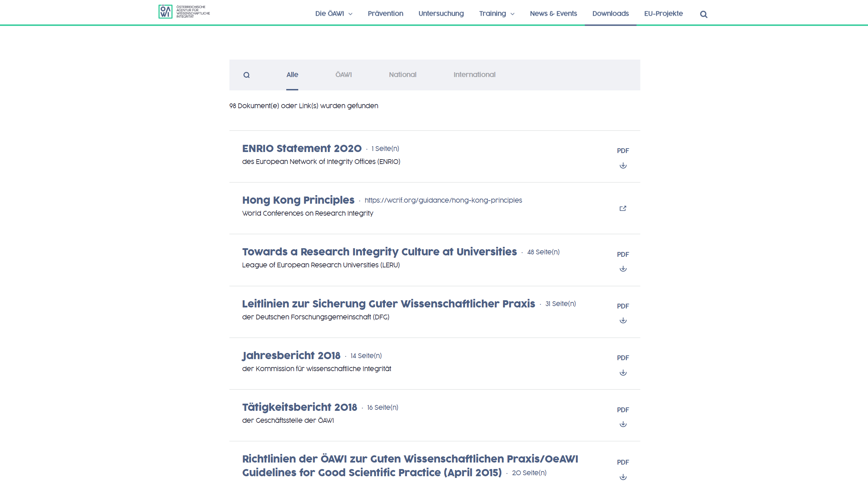Download Jahresbericht 2018 via arrow icon

coord(623,372)
